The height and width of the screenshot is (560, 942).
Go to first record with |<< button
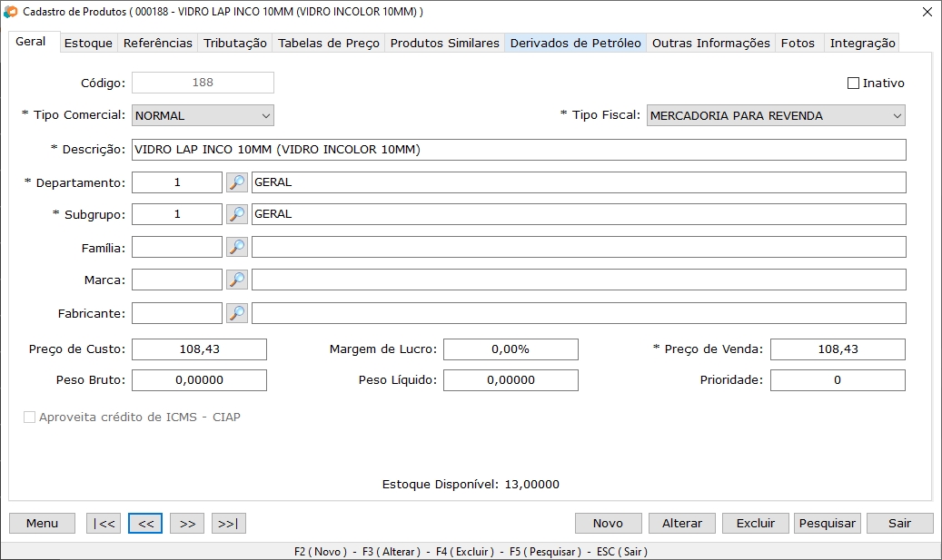coord(104,524)
